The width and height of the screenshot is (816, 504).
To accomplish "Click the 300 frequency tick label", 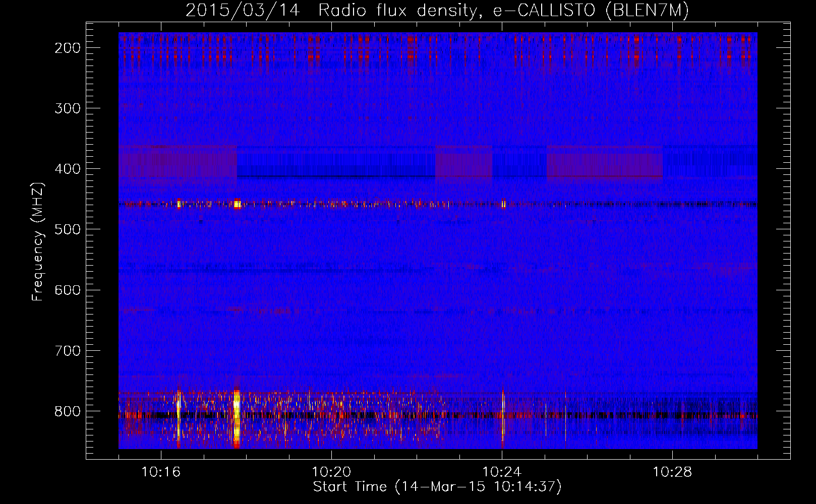I will tap(68, 108).
